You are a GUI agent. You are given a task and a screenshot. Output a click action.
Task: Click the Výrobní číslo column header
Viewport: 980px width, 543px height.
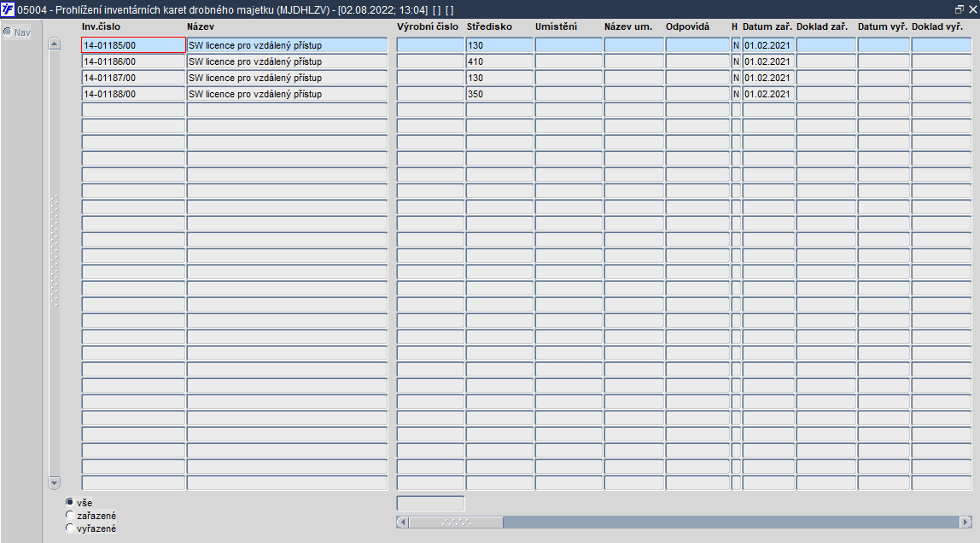428,26
